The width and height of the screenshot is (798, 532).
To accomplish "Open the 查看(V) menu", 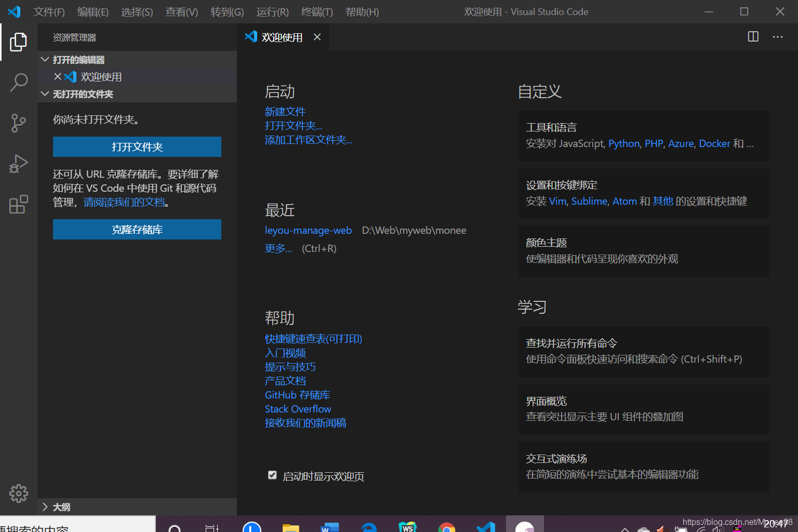I will tap(182, 11).
